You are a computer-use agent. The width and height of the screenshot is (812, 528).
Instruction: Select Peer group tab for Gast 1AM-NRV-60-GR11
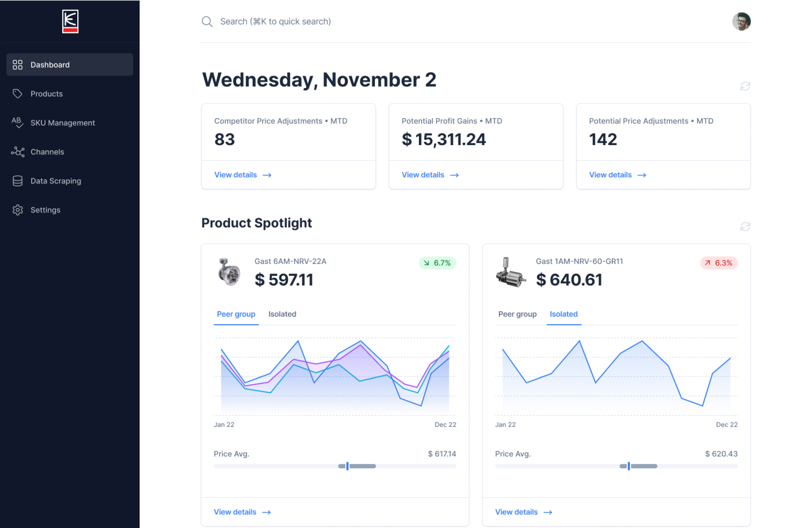point(517,314)
